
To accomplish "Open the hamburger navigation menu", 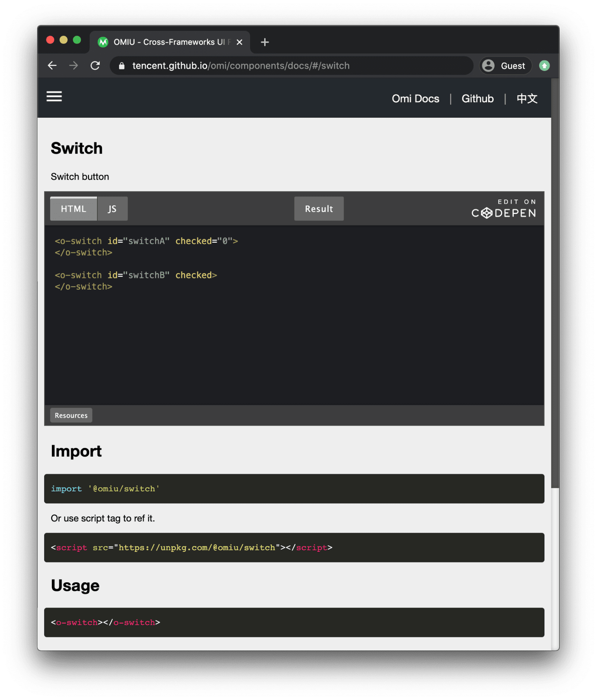I will pos(54,97).
